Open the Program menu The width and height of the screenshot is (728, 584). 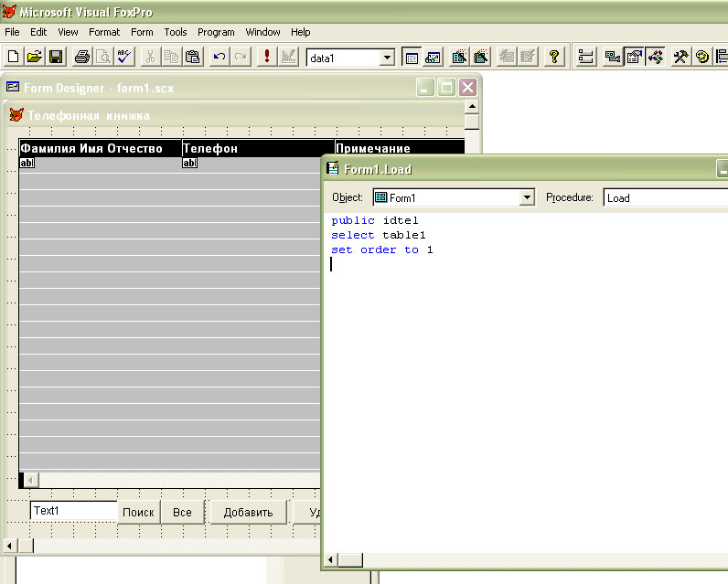[216, 32]
